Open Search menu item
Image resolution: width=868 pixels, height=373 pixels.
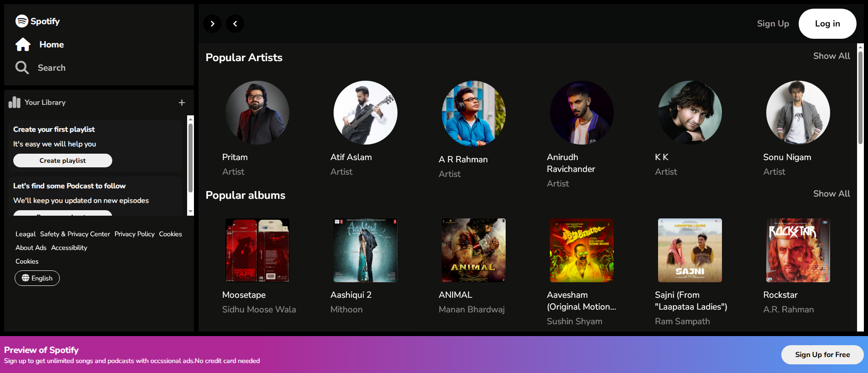[52, 67]
